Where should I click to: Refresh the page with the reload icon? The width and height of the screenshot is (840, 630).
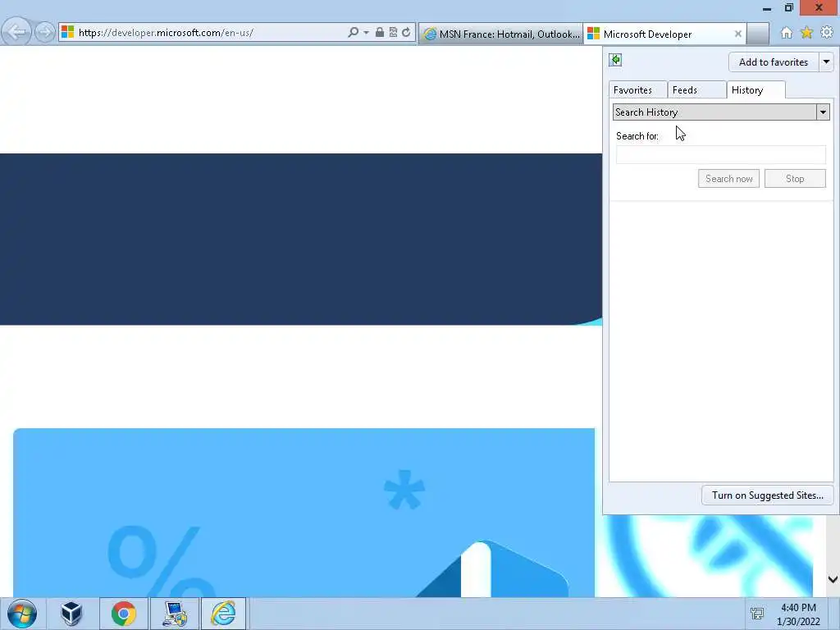tap(406, 33)
